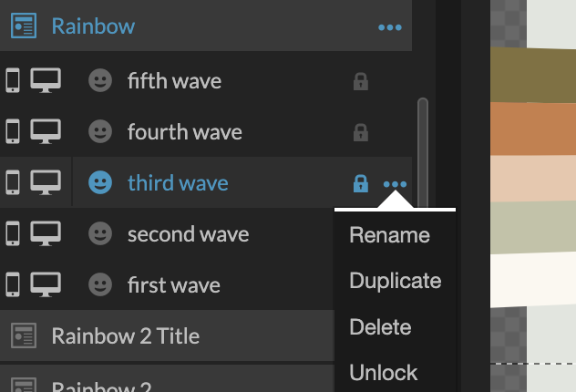
Task: Click the fifth wave lock icon
Action: tap(360, 81)
